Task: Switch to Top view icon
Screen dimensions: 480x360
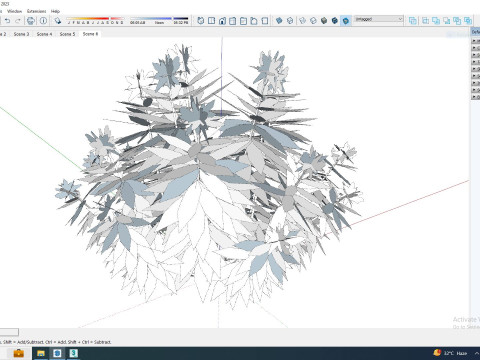Action: click(x=211, y=21)
